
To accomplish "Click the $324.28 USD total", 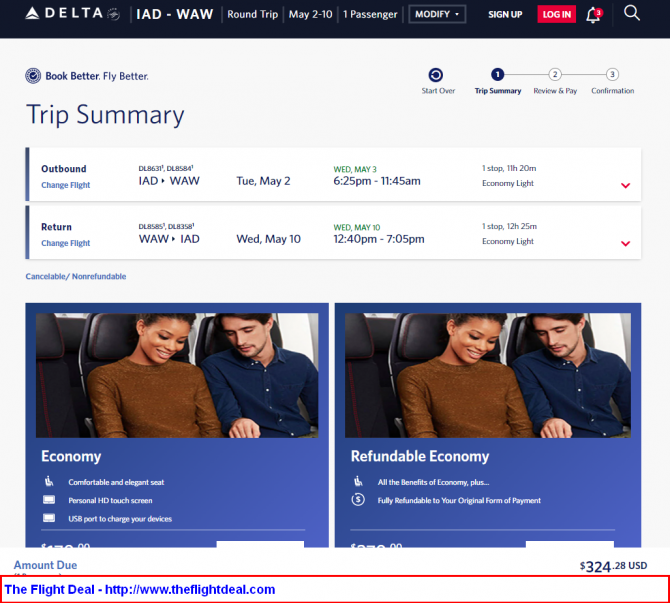I will tap(613, 567).
